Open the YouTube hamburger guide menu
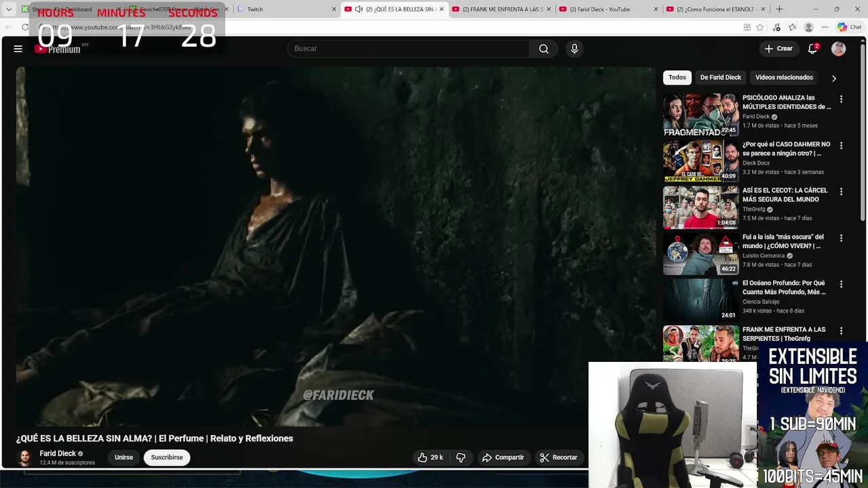The image size is (868, 488). click(x=18, y=49)
